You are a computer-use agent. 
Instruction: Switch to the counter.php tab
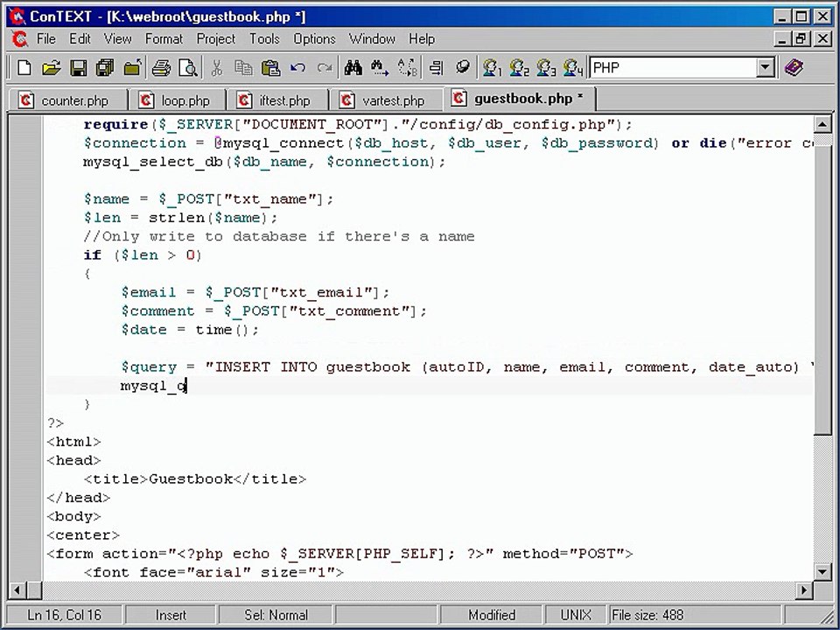click(67, 100)
